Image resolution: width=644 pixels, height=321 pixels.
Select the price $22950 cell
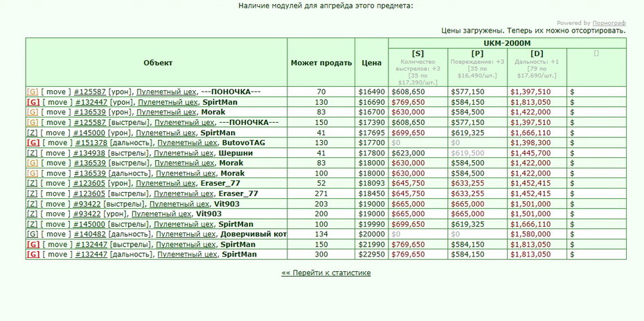pos(372,254)
